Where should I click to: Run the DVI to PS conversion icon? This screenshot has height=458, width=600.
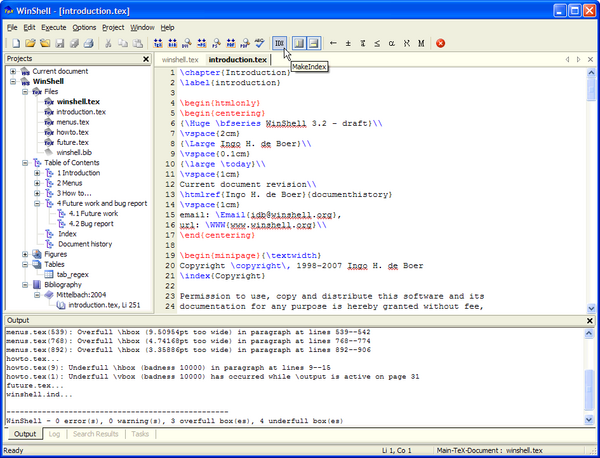pos(201,43)
